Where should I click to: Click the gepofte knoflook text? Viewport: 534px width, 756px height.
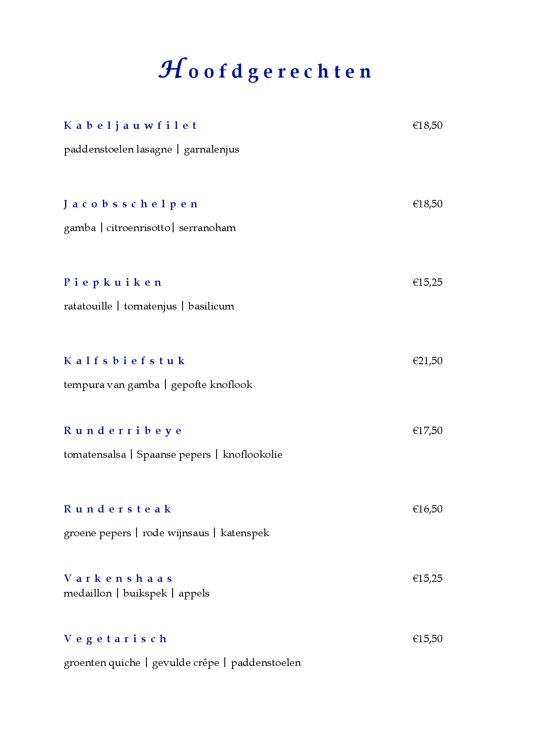211,385
